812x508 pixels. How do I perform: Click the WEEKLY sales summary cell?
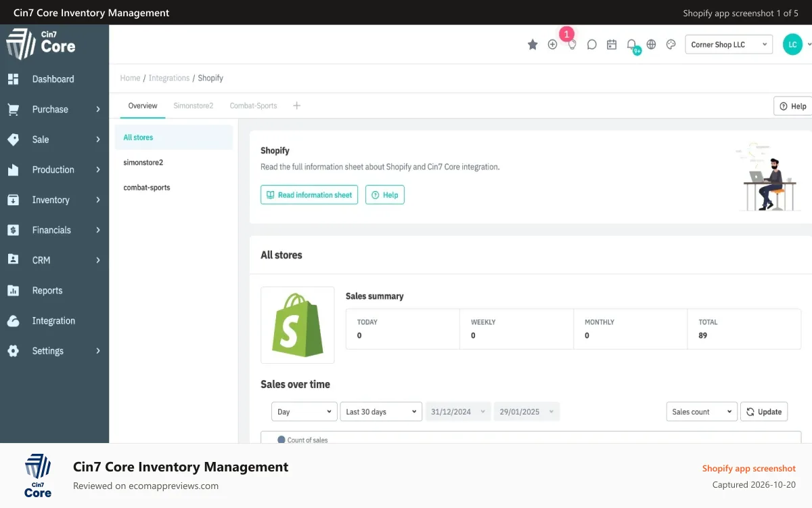[517, 329]
